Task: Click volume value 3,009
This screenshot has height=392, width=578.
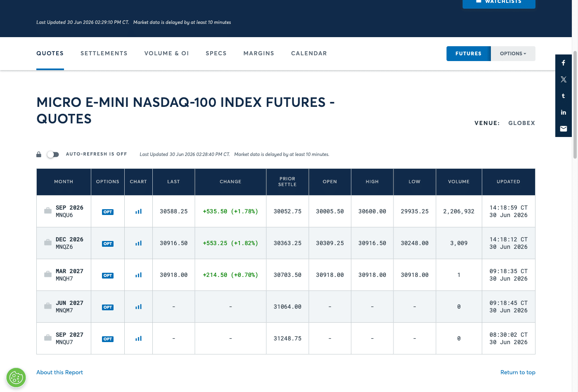Action: coord(459,243)
